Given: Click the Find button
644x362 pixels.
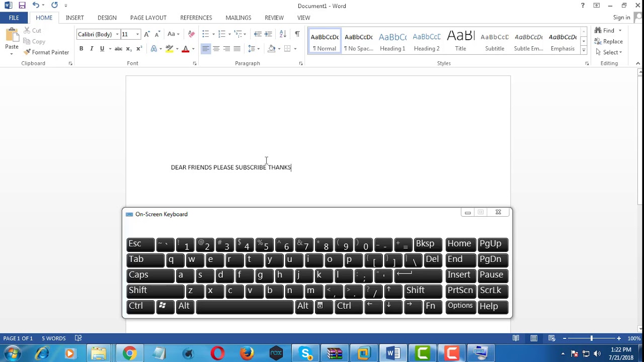Looking at the screenshot, I should [x=604, y=30].
